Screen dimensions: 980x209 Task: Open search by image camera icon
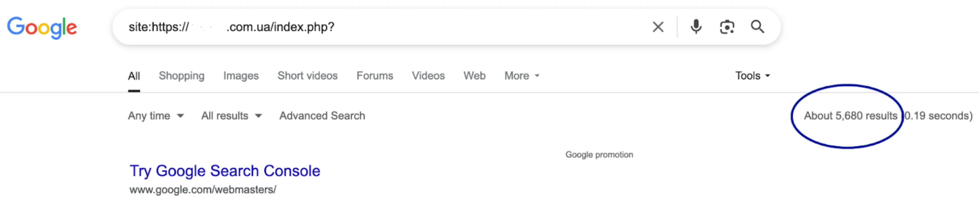point(727,27)
